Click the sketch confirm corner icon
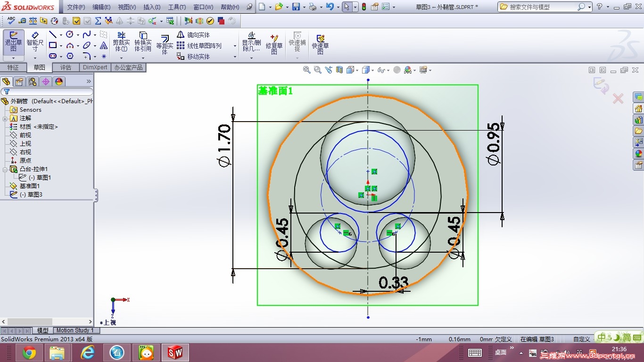Screen dimensions: 644x362 click(601, 86)
